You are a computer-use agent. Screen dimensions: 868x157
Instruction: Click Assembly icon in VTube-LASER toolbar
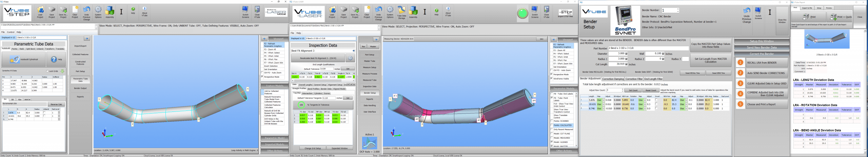pyautogui.click(x=413, y=12)
